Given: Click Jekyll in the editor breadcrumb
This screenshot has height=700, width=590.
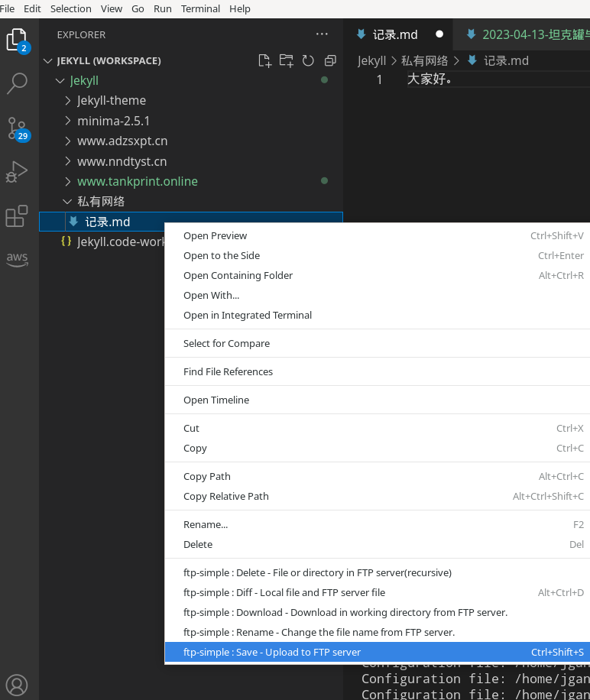Looking at the screenshot, I should 371,60.
